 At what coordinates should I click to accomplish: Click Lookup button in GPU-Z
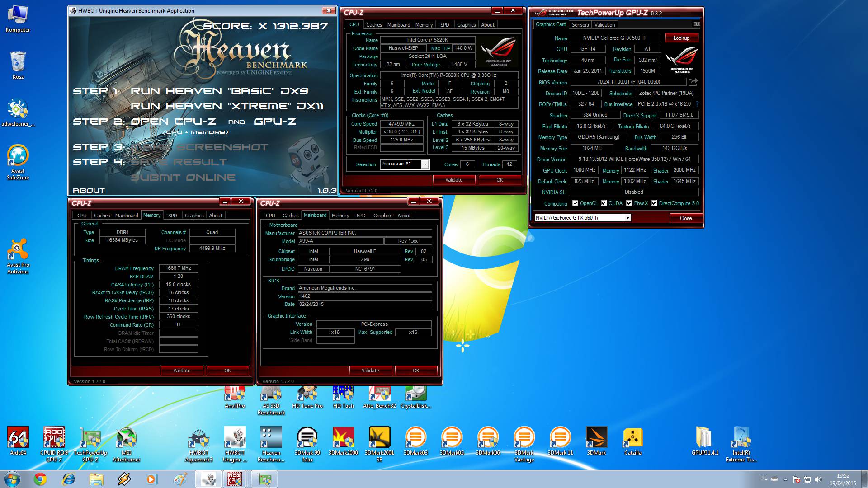click(x=681, y=38)
